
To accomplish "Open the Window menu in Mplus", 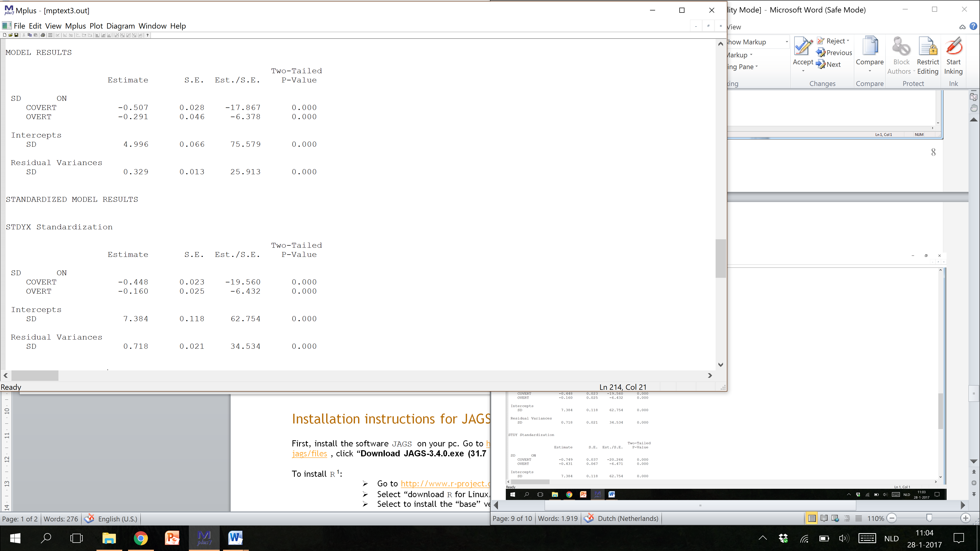I will pos(152,26).
